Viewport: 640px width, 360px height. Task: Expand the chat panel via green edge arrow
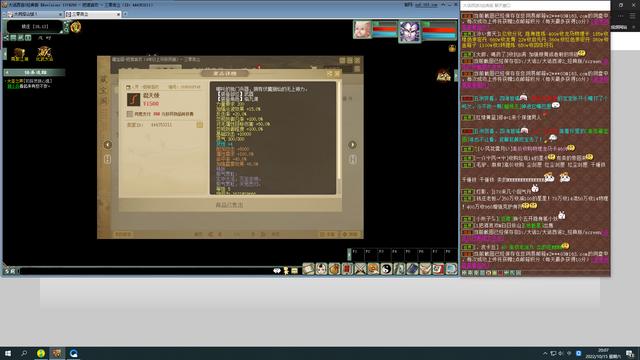pyautogui.click(x=456, y=76)
